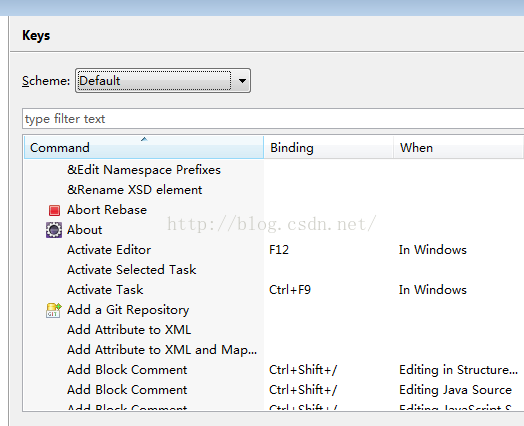Select the Abort Rebase command row
This screenshot has width=524, height=426.
[107, 210]
